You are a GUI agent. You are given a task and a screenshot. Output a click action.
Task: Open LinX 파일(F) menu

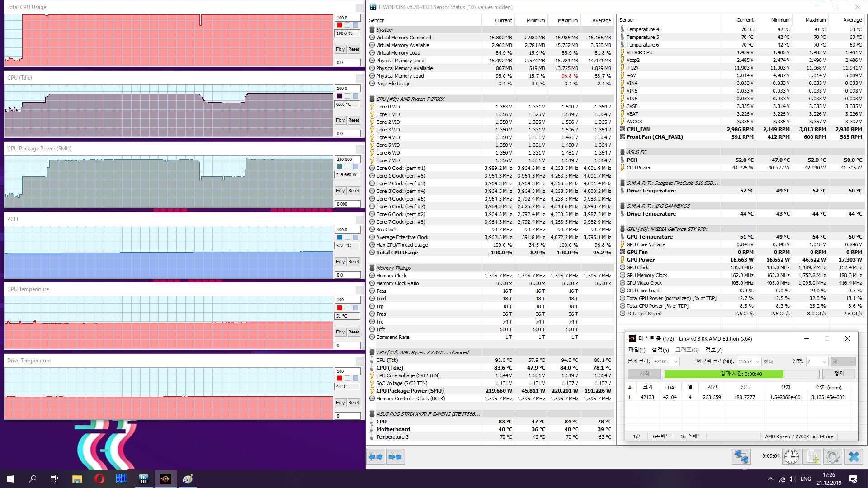tap(637, 350)
